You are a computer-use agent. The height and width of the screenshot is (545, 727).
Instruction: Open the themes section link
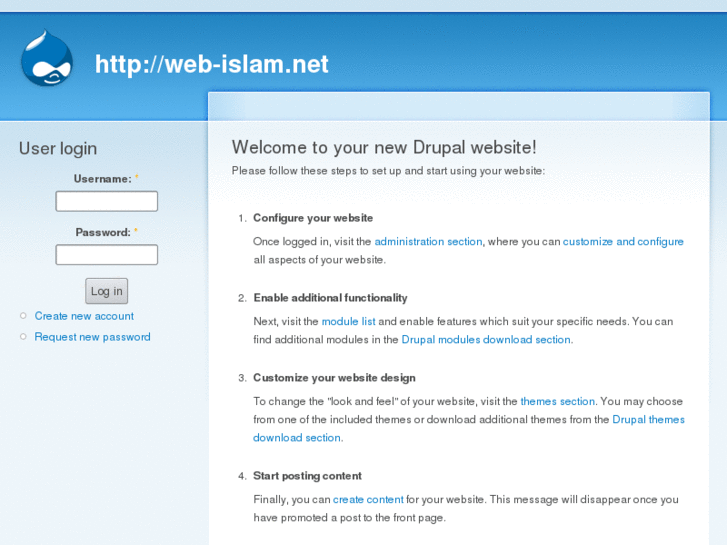(557, 401)
